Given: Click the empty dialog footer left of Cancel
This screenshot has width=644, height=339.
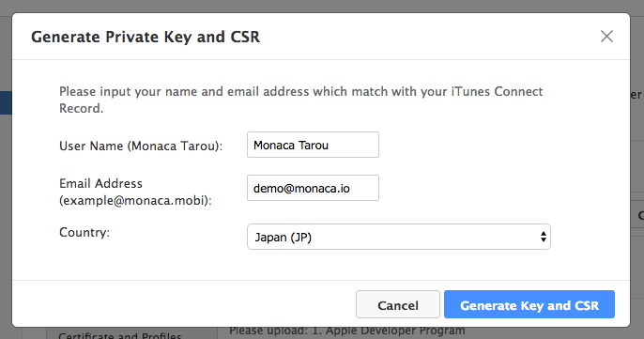Looking at the screenshot, I should pyautogui.click(x=184, y=304).
